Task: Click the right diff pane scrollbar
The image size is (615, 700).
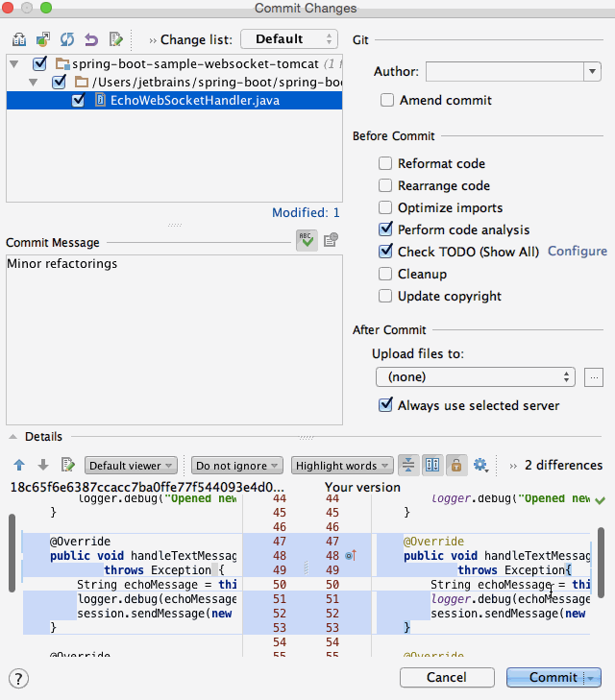Action: pos(602,563)
